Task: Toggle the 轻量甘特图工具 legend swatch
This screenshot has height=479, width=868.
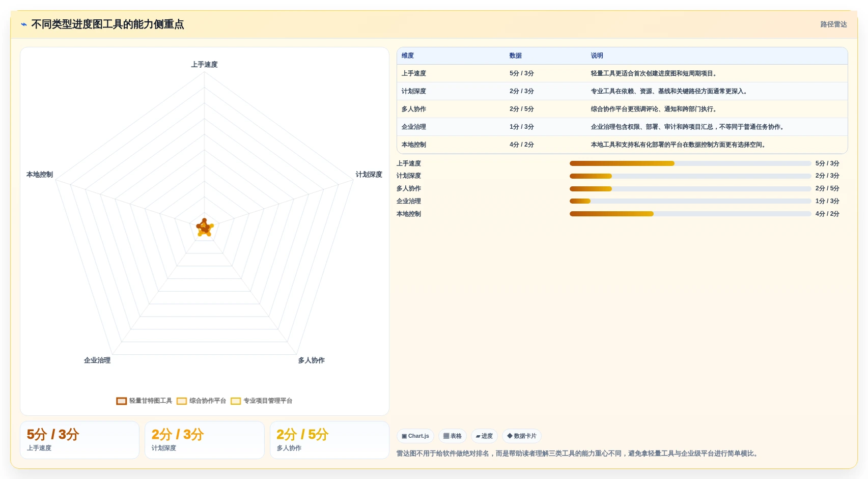Action: click(x=121, y=401)
